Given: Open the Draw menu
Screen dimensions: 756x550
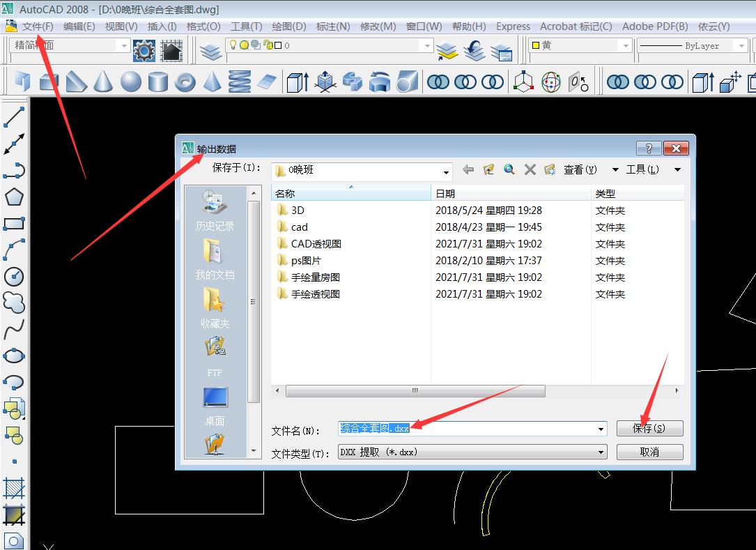Looking at the screenshot, I should tap(288, 26).
